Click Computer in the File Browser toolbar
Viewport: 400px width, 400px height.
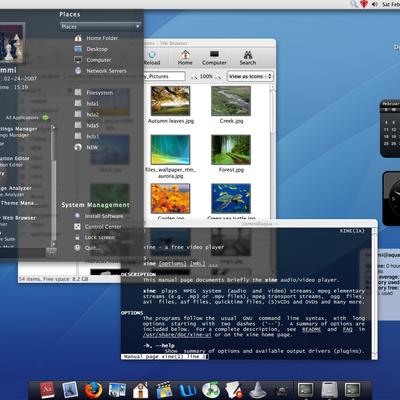pos(214,58)
